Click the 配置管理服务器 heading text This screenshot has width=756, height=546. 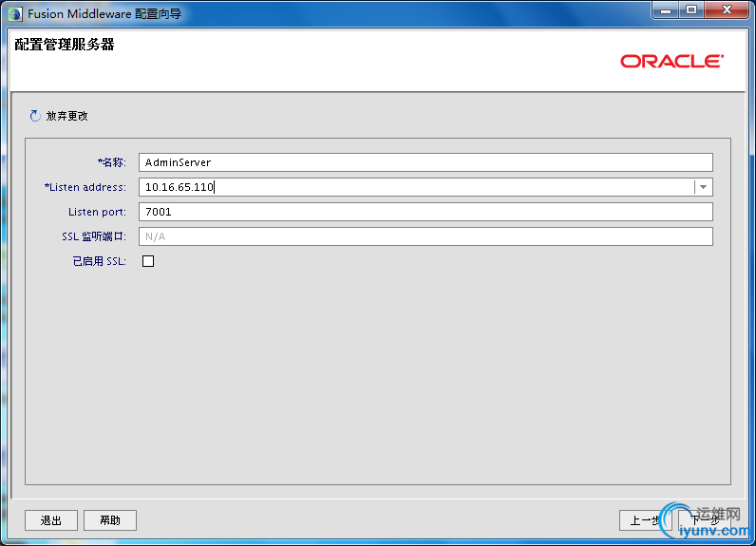65,45
